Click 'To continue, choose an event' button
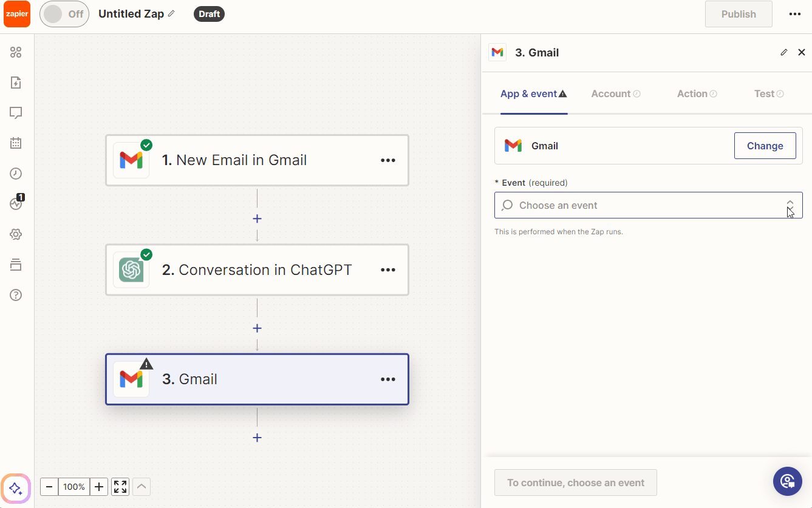 576,483
